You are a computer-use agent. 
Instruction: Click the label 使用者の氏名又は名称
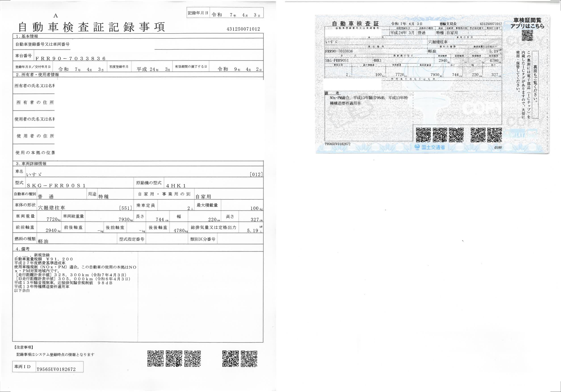[x=34, y=119]
